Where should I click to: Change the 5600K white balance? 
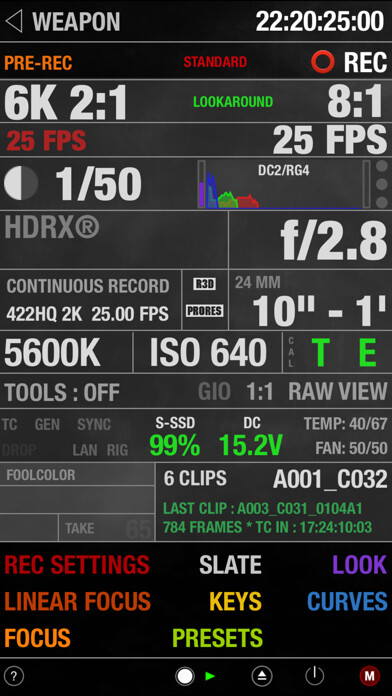(52, 352)
